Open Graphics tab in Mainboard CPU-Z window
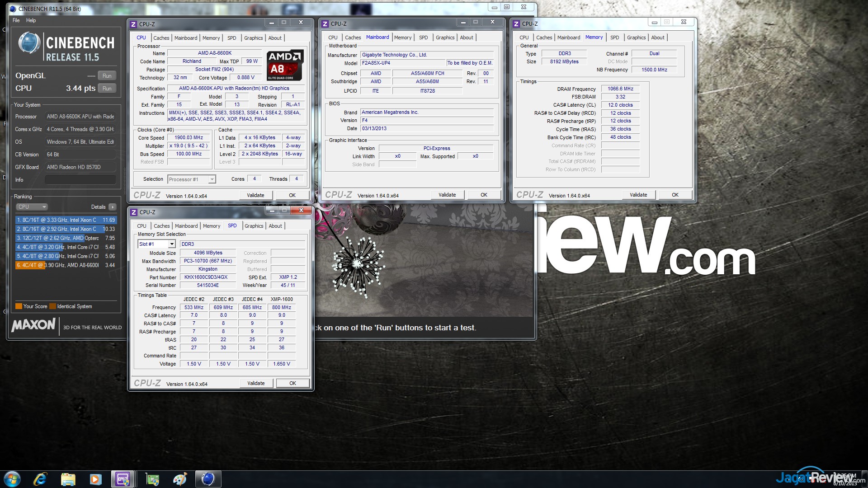The image size is (868, 488). pyautogui.click(x=445, y=38)
